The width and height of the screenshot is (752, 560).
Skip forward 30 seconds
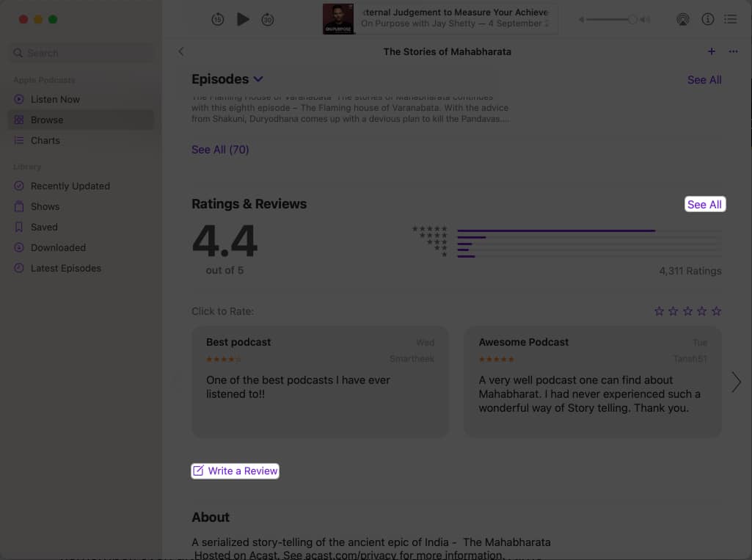coord(268,20)
